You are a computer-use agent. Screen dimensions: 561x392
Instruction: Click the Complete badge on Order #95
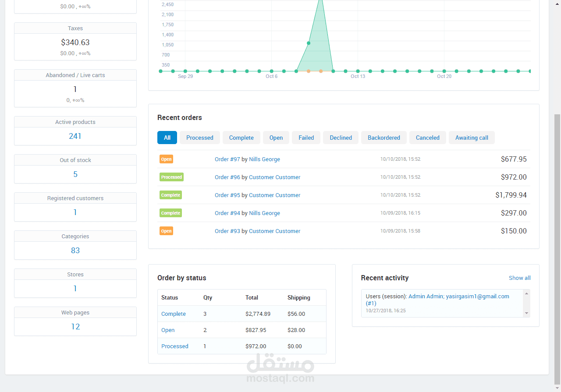click(x=170, y=195)
